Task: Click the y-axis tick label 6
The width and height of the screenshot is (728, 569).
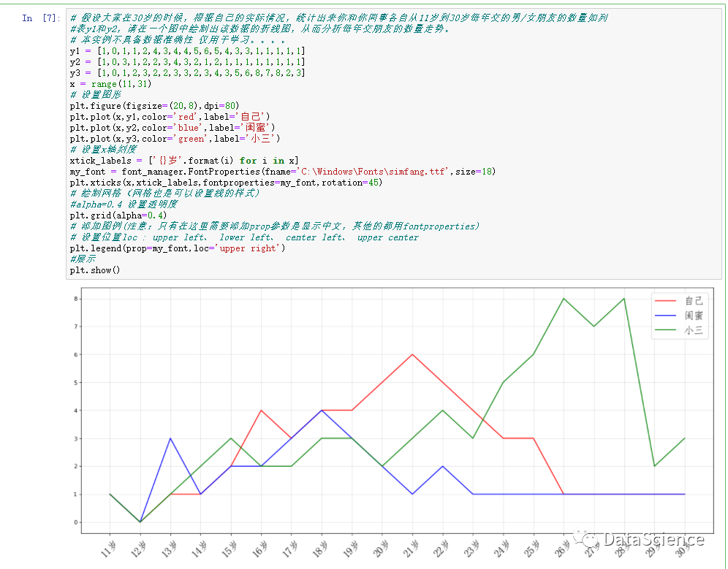Action: [x=76, y=354]
